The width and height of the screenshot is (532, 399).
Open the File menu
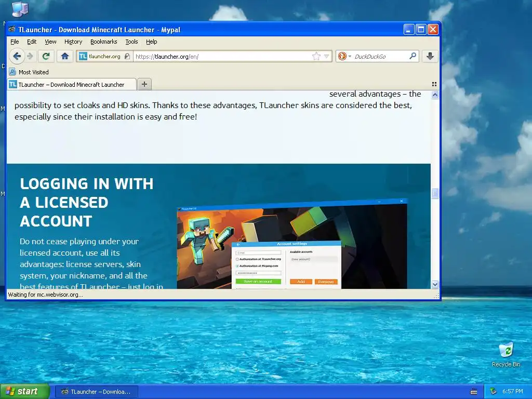[15, 42]
